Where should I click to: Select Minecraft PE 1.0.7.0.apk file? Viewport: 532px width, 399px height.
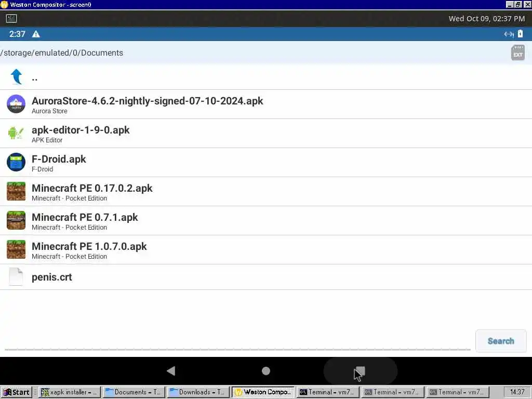266,250
